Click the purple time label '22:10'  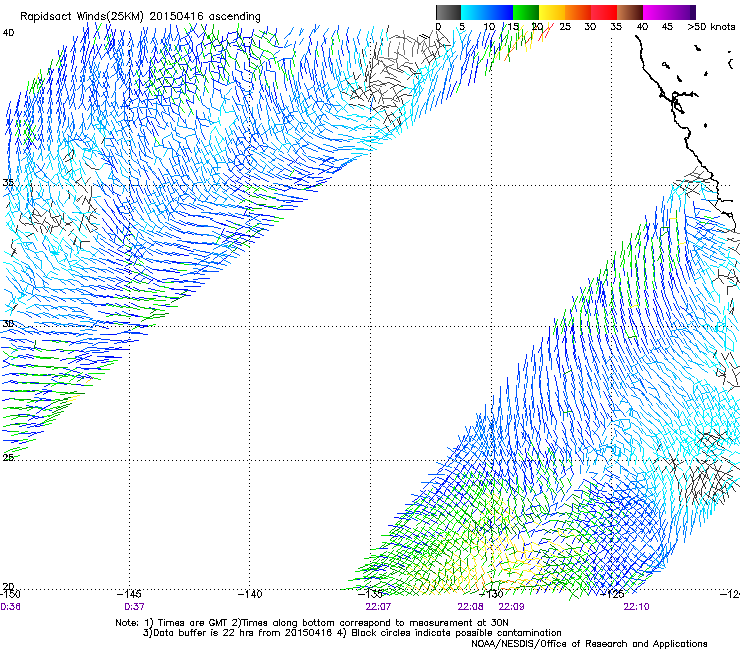[636, 607]
